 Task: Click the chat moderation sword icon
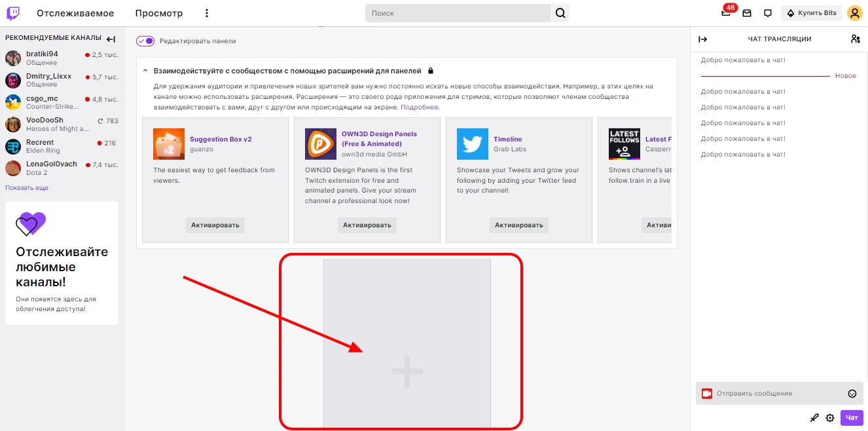pos(814,418)
